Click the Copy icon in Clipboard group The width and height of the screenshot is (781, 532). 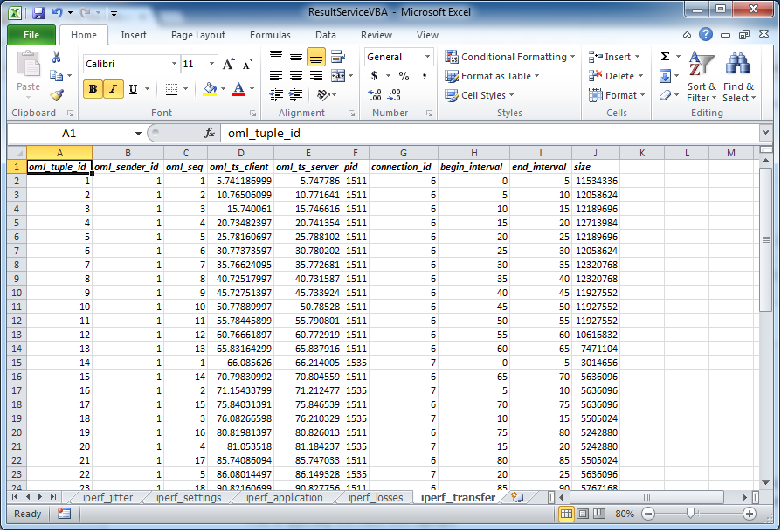pyautogui.click(x=56, y=76)
